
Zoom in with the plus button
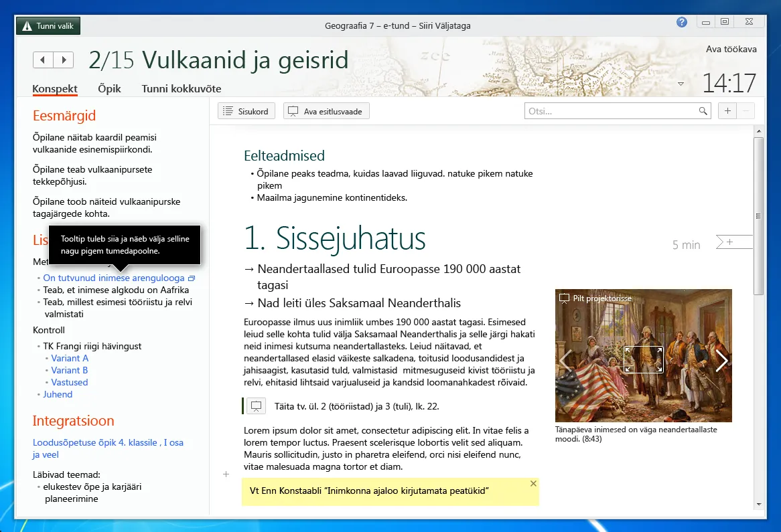(727, 111)
